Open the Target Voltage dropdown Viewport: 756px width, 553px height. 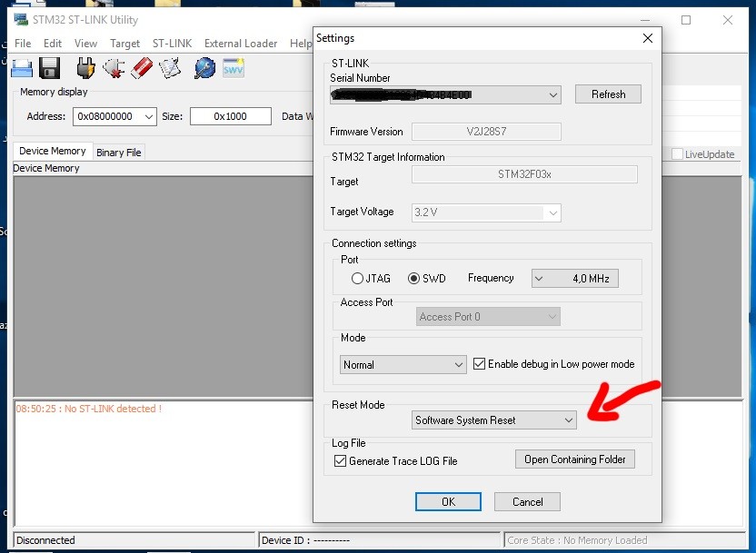(486, 212)
